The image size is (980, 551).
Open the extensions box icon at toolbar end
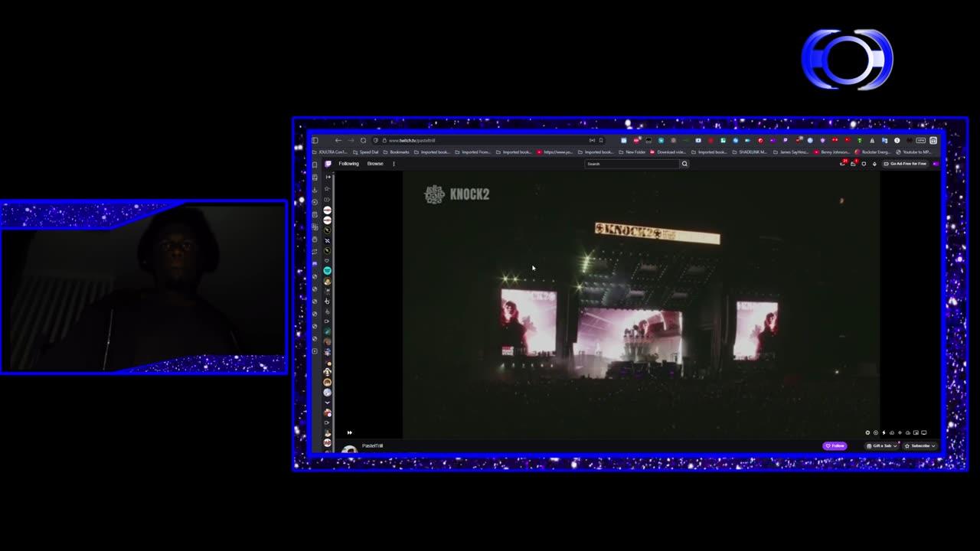[x=933, y=140]
